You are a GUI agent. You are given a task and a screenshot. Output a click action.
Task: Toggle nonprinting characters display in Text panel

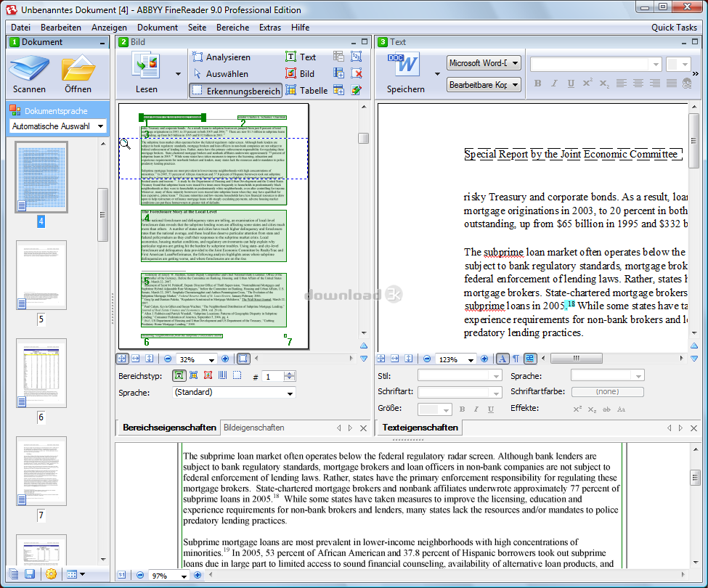518,359
